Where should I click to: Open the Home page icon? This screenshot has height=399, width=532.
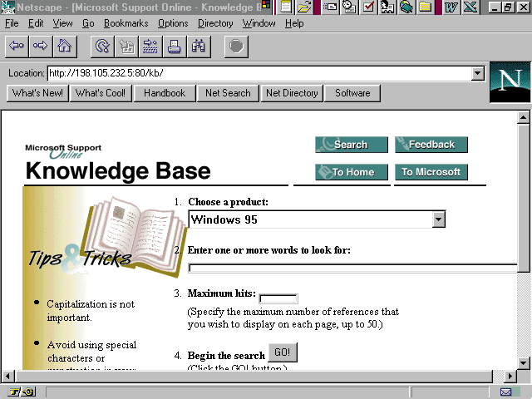[x=65, y=46]
